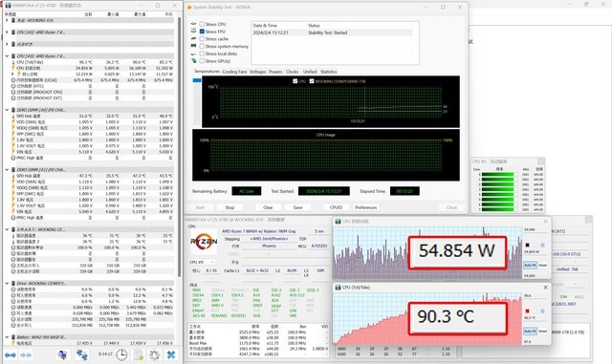Image resolution: width=612 pixels, height=364 pixels.
Task: Click the red color swatch in CPU temperature graph
Action: [527, 310]
